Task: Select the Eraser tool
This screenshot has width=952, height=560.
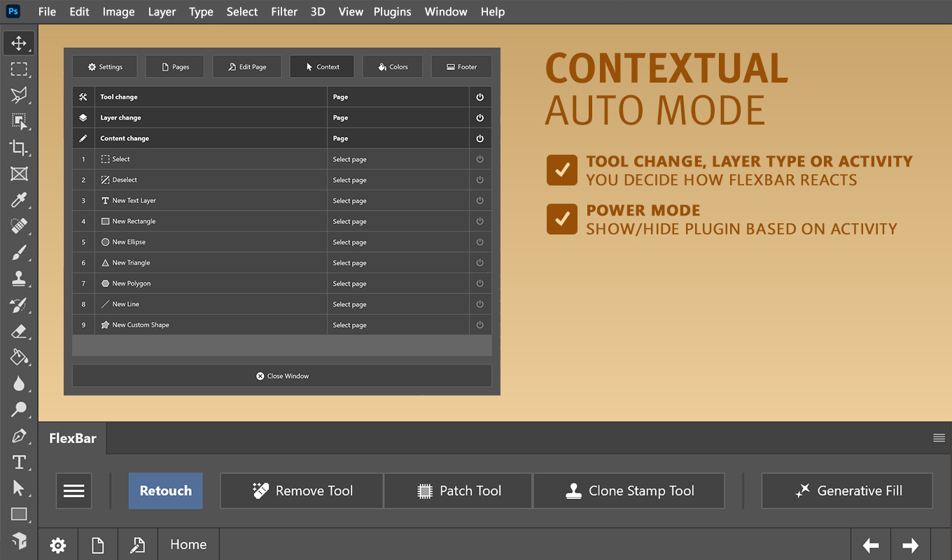Action: click(x=19, y=331)
